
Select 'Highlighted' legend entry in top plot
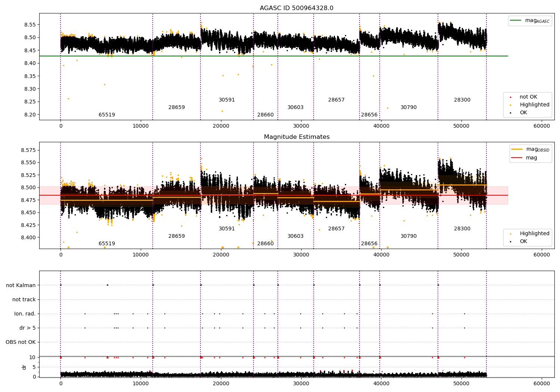[535, 105]
